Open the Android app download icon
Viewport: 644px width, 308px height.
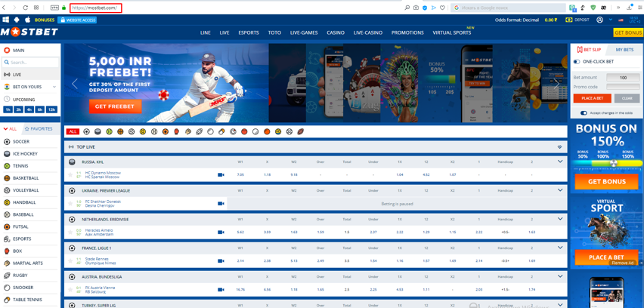click(17, 20)
